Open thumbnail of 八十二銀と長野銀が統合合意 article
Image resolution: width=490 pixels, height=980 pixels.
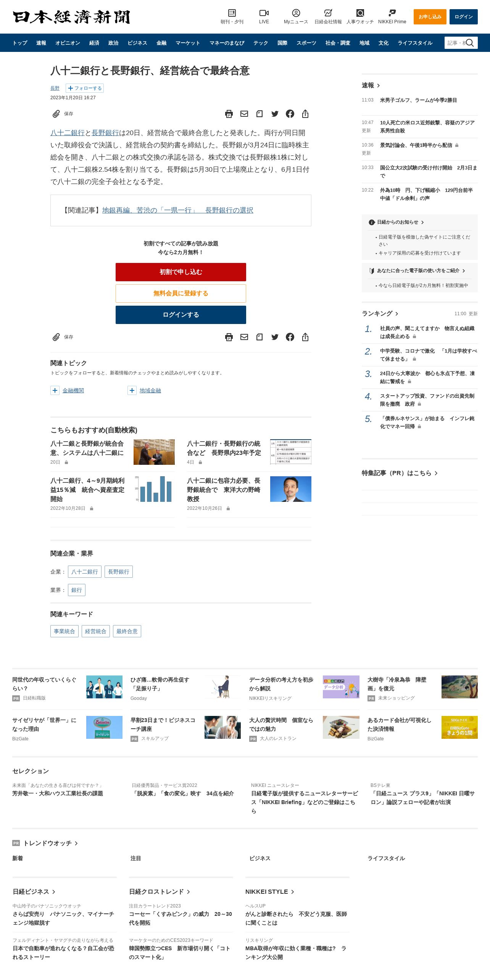[154, 452]
